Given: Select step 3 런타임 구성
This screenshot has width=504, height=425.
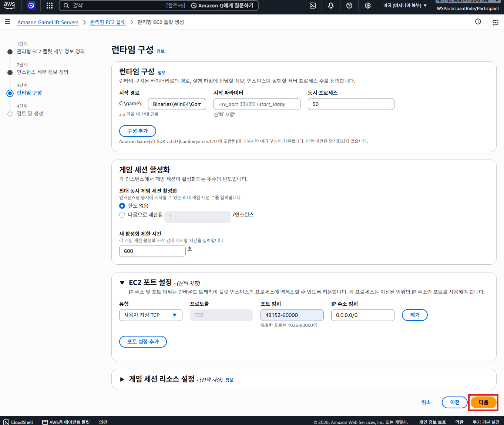Looking at the screenshot, I should tap(29, 93).
